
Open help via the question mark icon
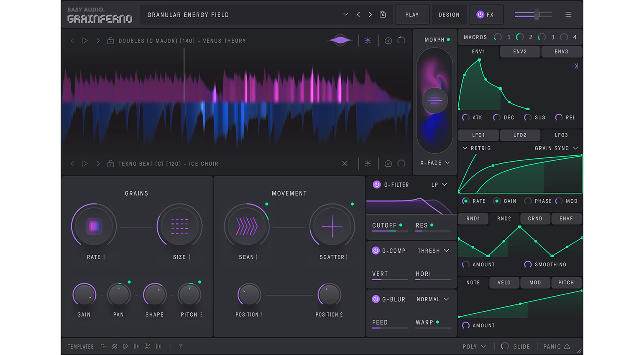coord(180,346)
